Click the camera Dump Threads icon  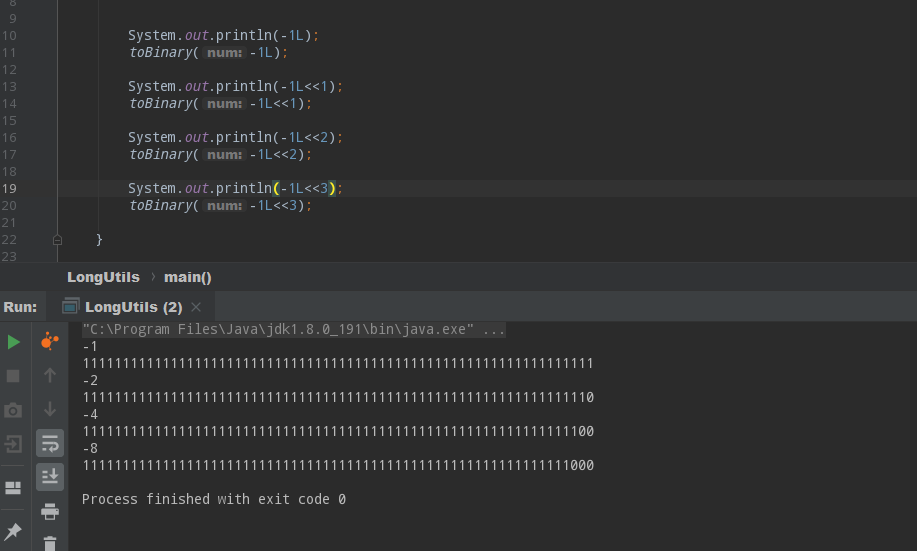coord(13,410)
